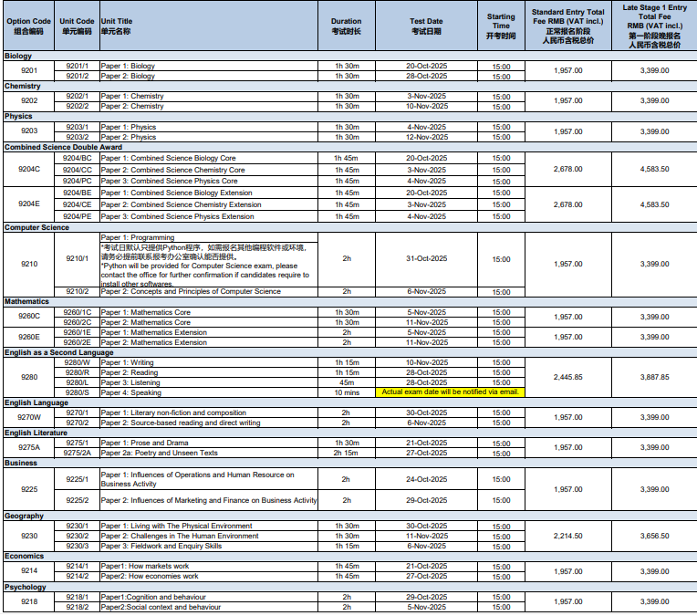Click test date '10-Nov-2025' in Chemistry row
This screenshot has height=616, width=697.
point(427,106)
